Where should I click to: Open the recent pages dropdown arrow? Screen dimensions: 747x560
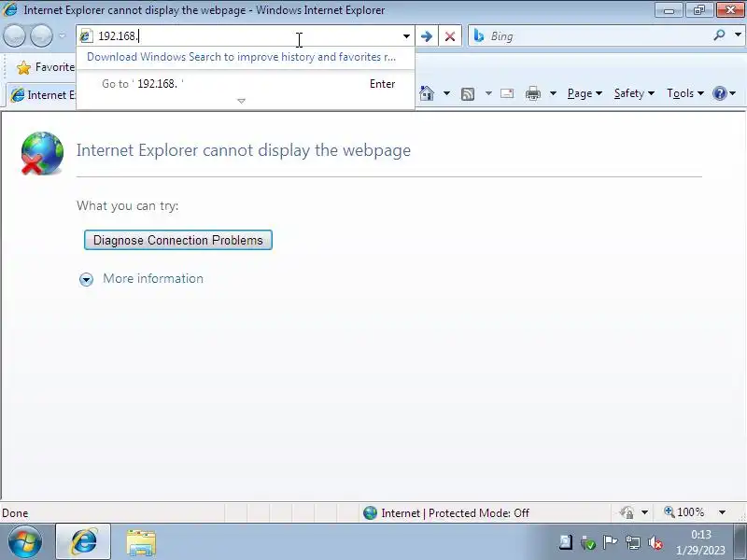click(63, 35)
